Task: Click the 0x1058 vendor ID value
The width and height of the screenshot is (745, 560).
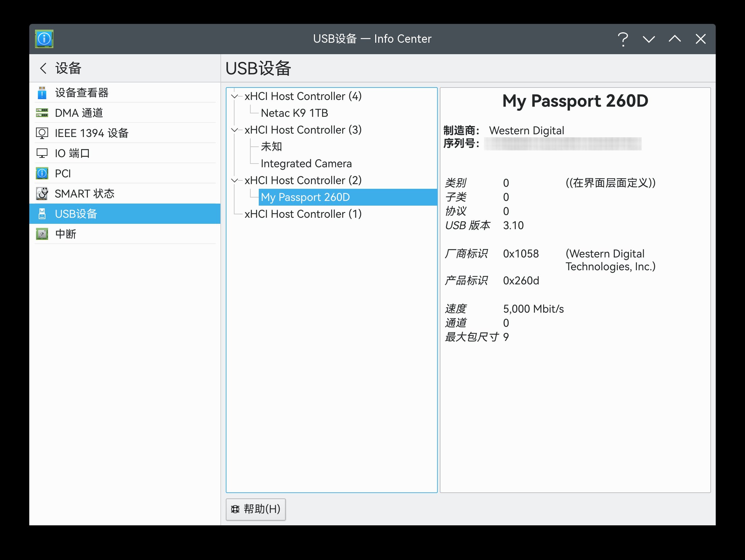Action: tap(521, 254)
